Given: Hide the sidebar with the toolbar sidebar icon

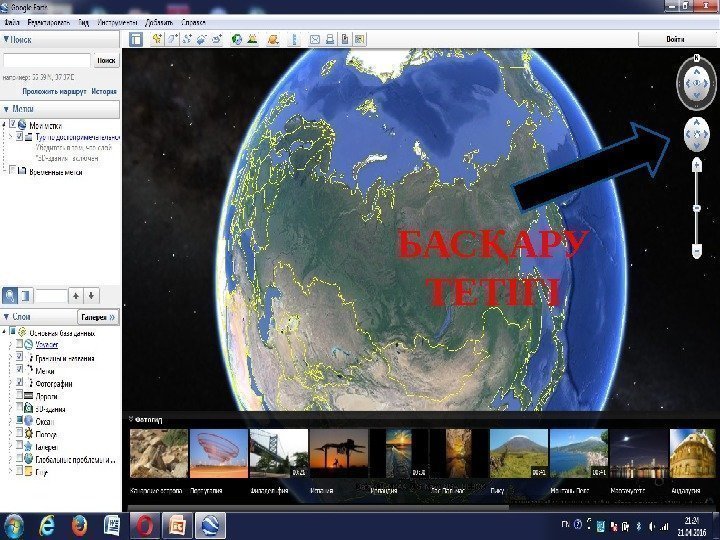Looking at the screenshot, I should (x=136, y=39).
